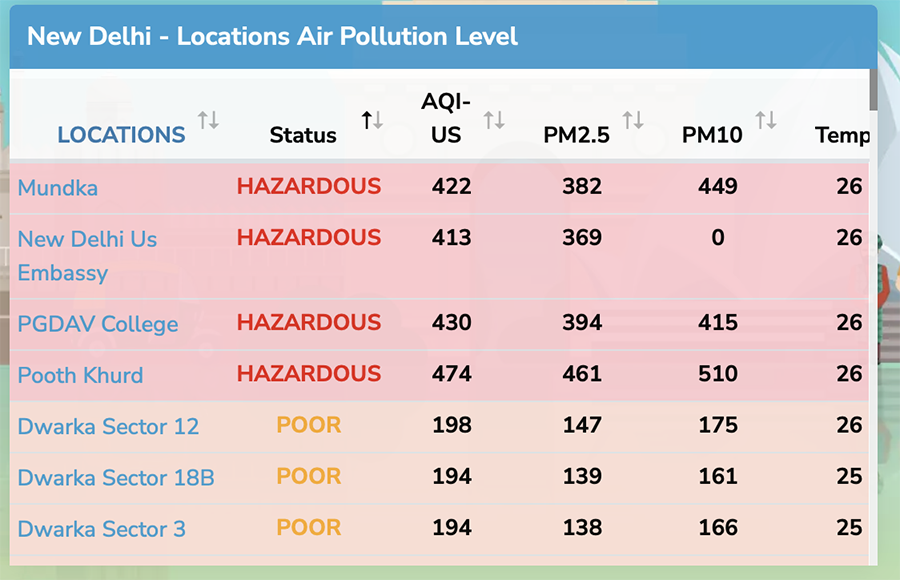900x580 pixels.
Task: Open the PGDAV College link
Action: coord(98,324)
